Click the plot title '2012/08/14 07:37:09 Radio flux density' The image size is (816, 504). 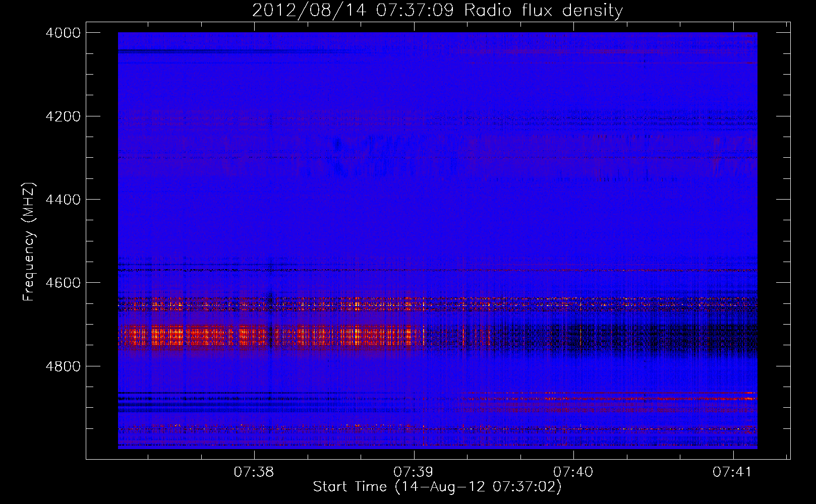click(437, 11)
